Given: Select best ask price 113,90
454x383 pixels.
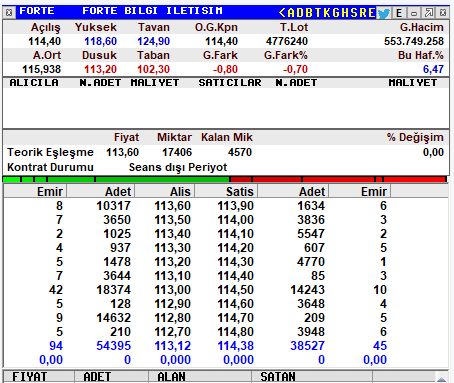Looking at the screenshot, I should [235, 206].
